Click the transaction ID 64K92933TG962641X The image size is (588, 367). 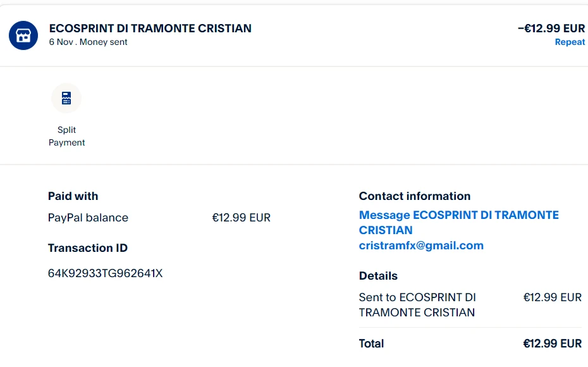(x=105, y=273)
